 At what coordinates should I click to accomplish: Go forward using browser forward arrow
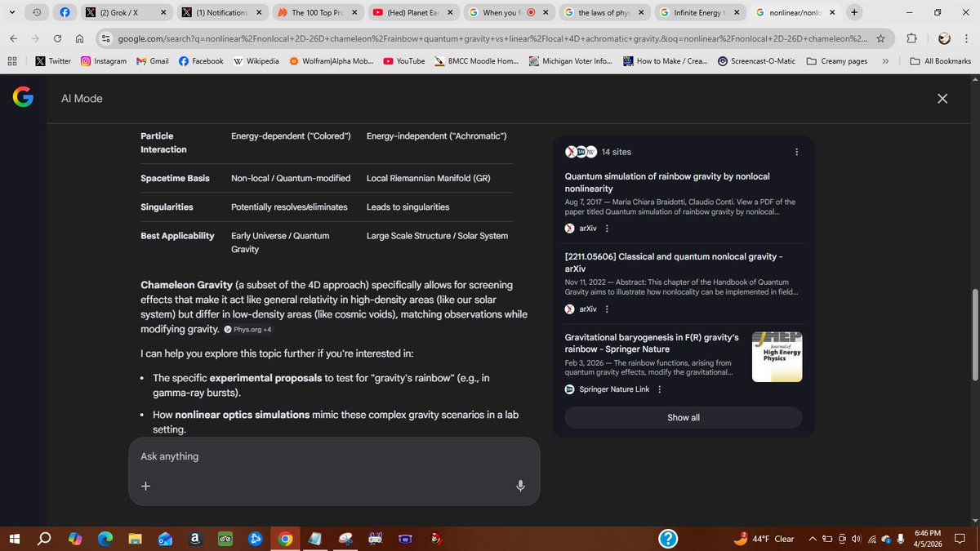(x=36, y=38)
